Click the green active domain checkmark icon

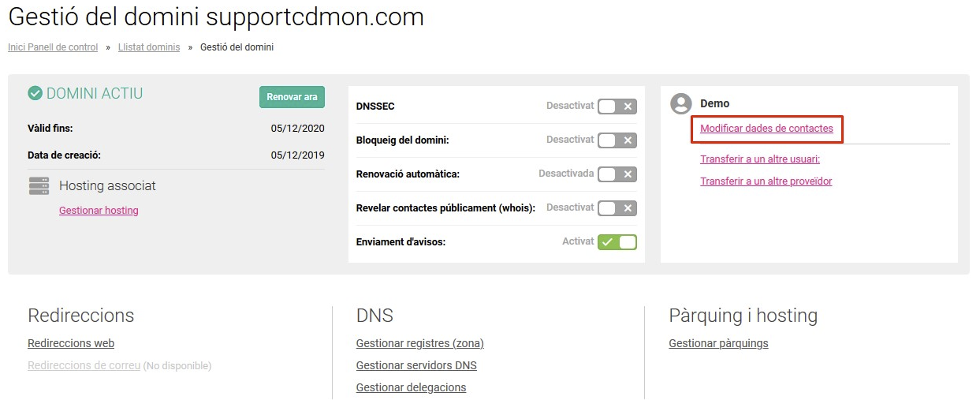tap(35, 94)
